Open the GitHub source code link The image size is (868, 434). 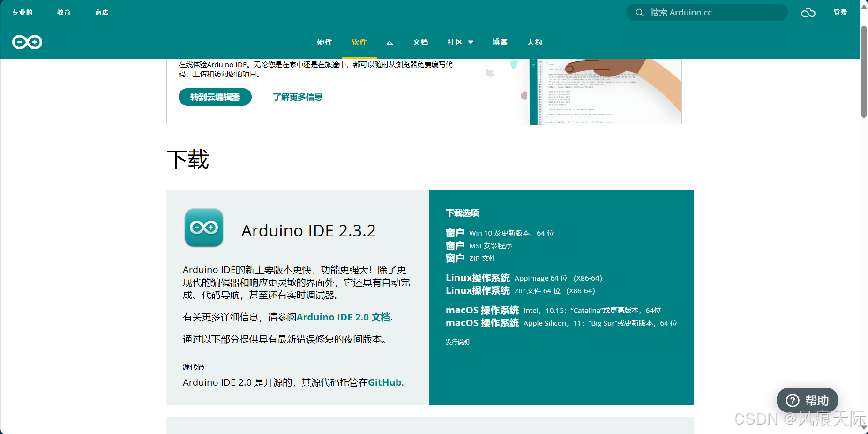385,382
